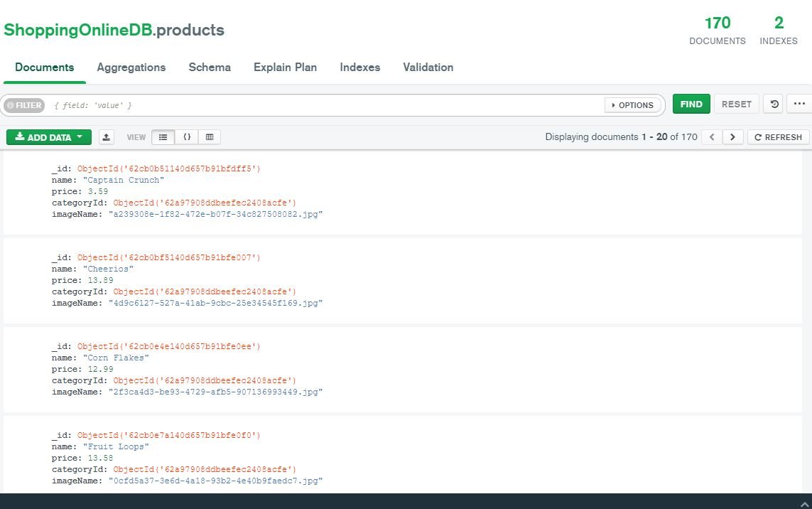Open the Validation tab
This screenshot has width=812, height=509.
pyautogui.click(x=428, y=68)
